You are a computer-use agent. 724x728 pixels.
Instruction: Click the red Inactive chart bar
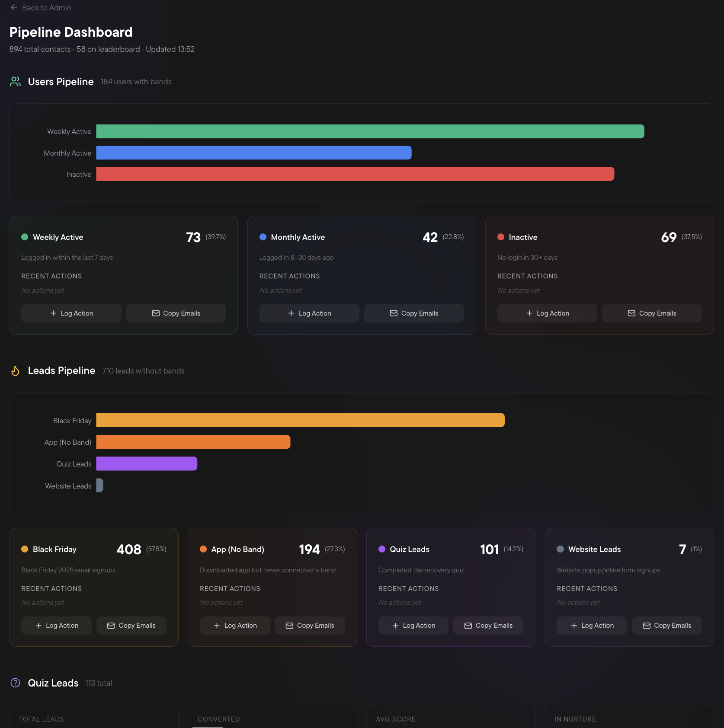click(x=355, y=174)
